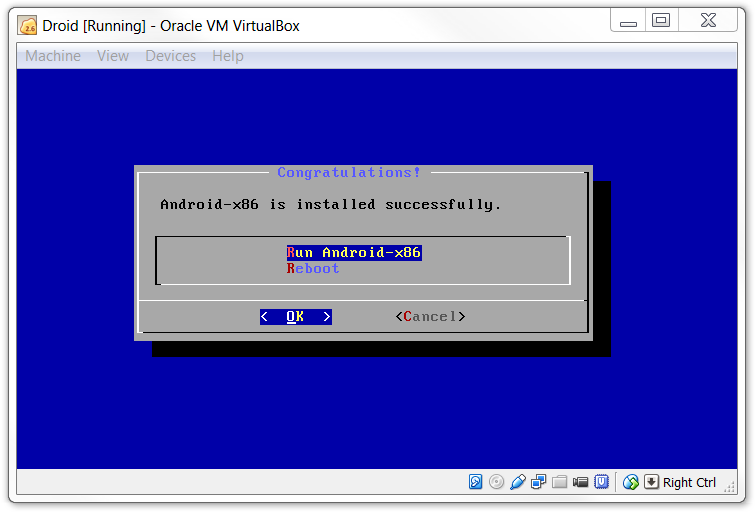Maximize the VirtualBox window

(x=661, y=21)
